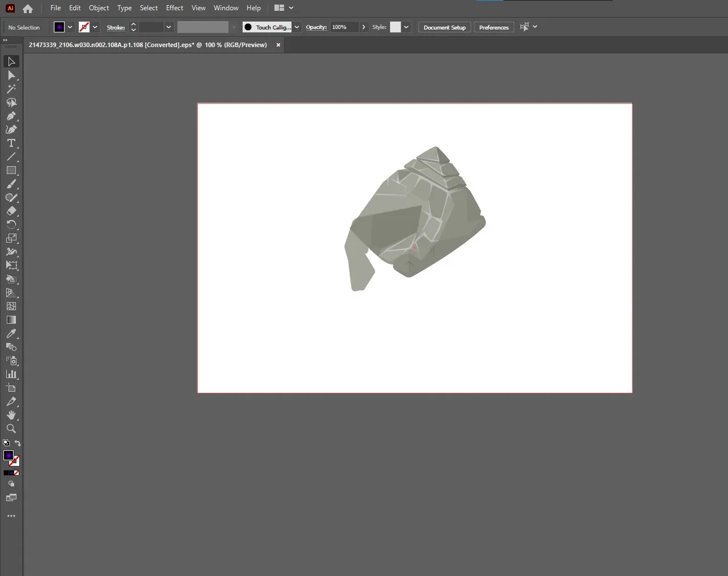Open Edit Toolbar three-dots menu

point(11,516)
